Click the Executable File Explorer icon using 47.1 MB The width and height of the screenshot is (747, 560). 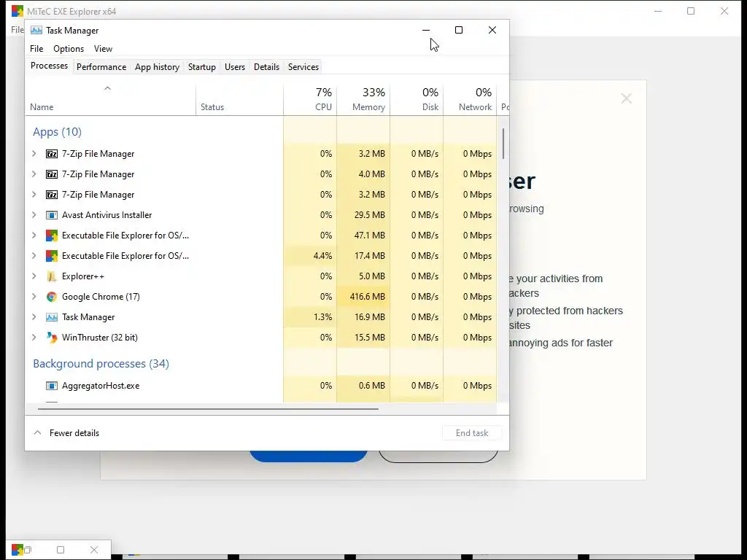(52, 236)
